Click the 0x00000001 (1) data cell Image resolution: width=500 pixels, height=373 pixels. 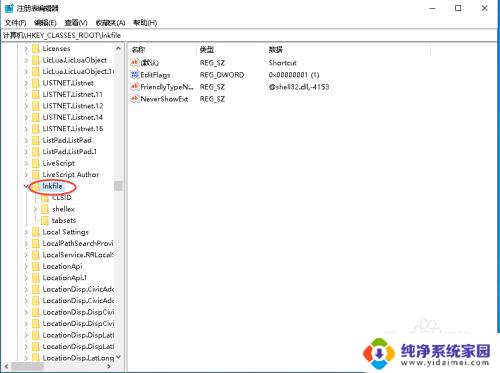tap(294, 75)
